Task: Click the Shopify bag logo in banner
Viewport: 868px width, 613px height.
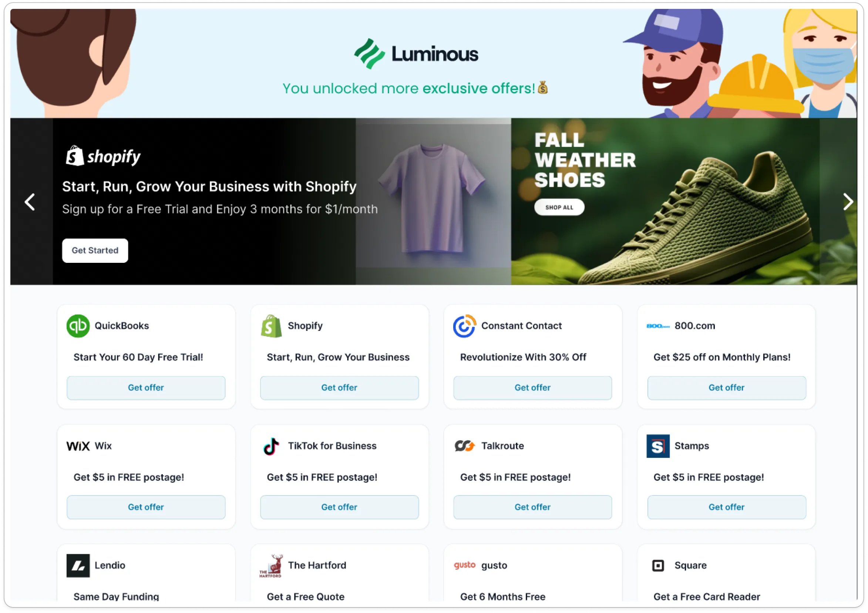Action: [x=74, y=156]
